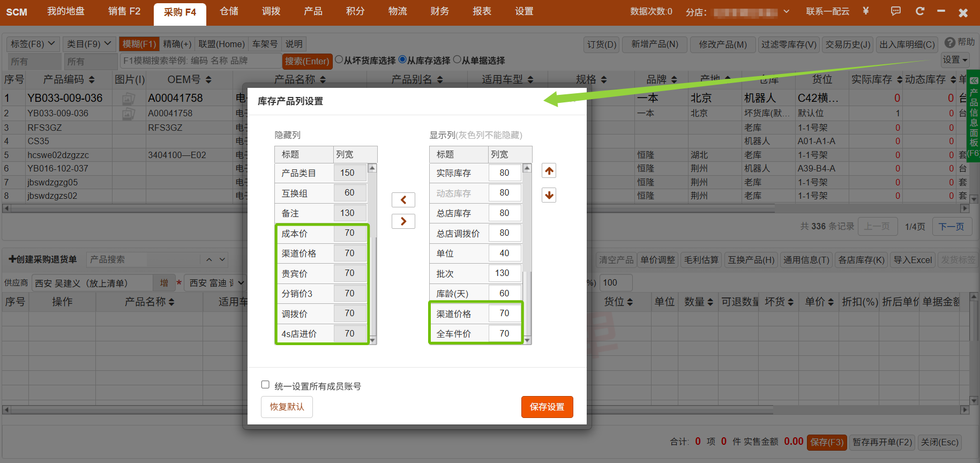
Task: Check 统一设置所有成员账号 checkbox
Action: point(265,384)
